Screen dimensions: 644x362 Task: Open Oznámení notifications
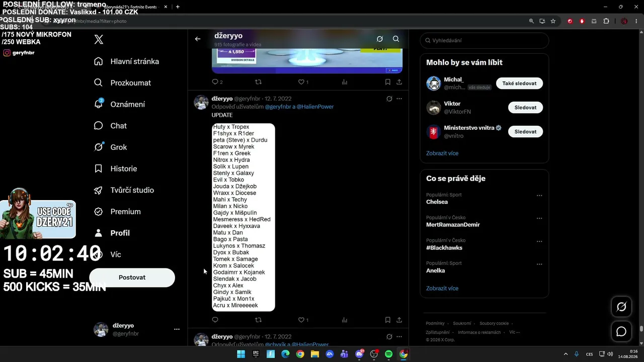click(120, 104)
